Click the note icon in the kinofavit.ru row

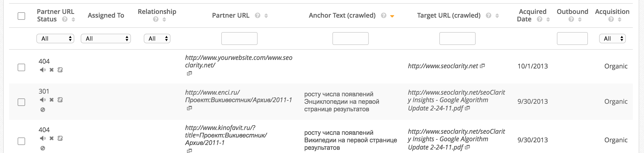[60, 138]
